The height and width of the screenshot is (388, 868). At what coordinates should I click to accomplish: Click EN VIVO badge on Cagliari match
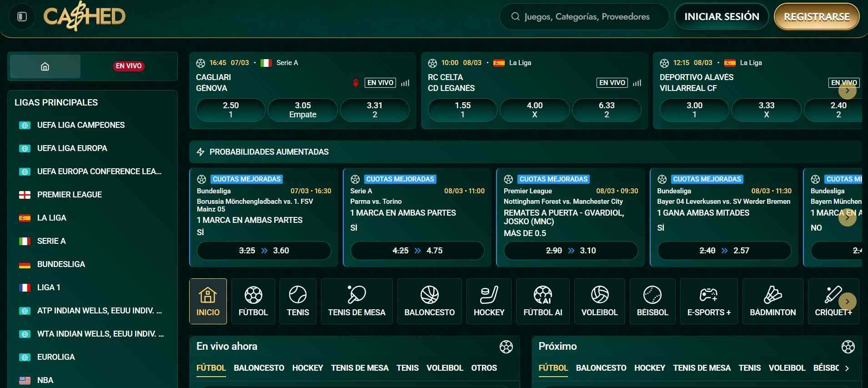pyautogui.click(x=380, y=83)
